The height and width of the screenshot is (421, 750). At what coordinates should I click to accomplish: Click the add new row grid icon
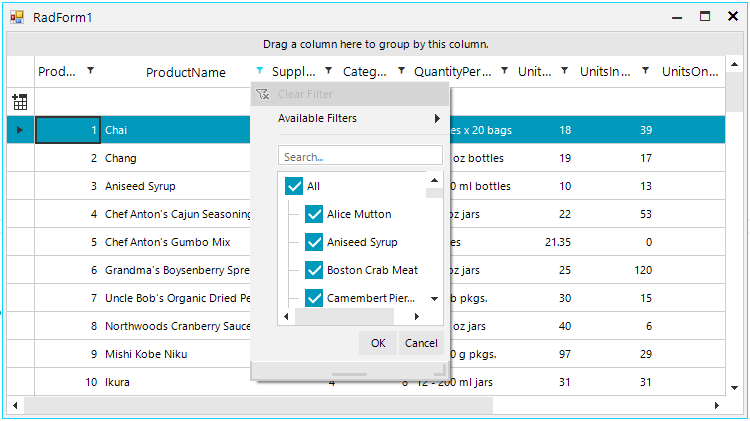pos(20,102)
